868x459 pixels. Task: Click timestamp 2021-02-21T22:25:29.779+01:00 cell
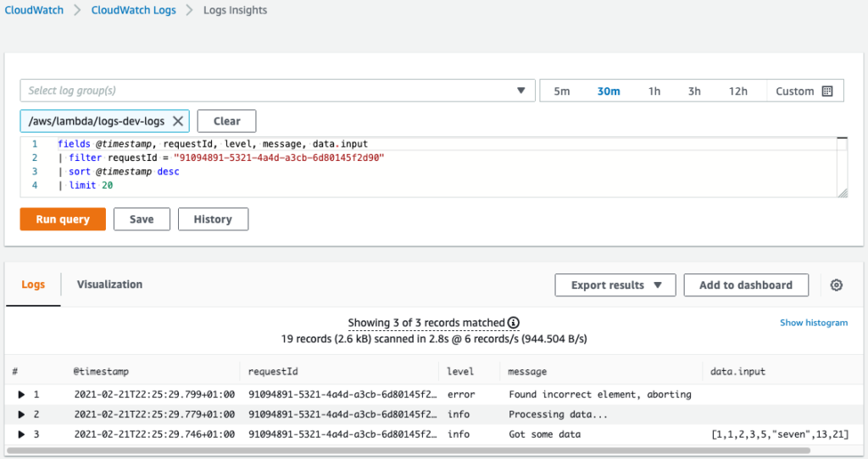154,414
